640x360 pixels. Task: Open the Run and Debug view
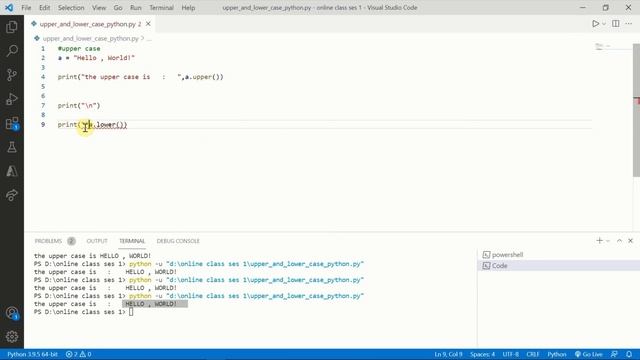click(x=12, y=99)
